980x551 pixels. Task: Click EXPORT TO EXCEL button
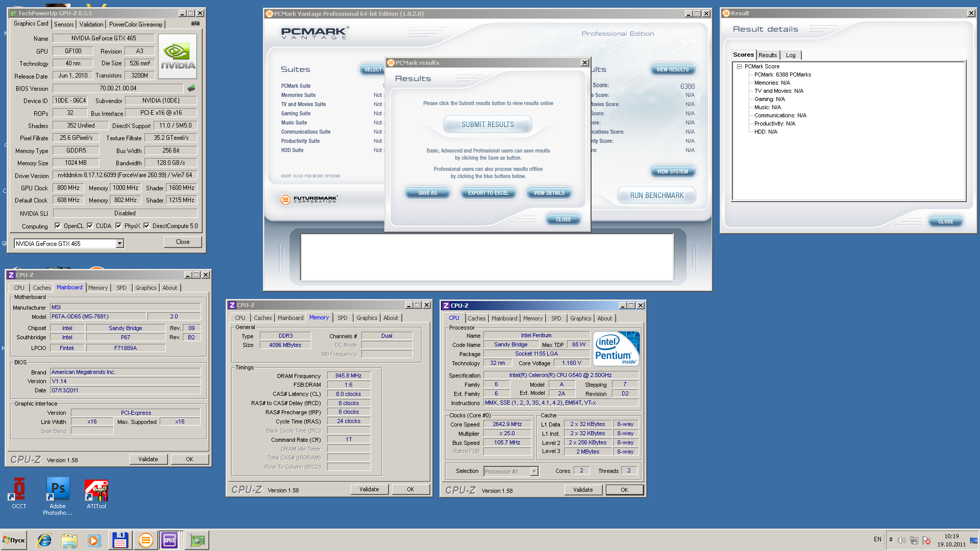[x=488, y=193]
